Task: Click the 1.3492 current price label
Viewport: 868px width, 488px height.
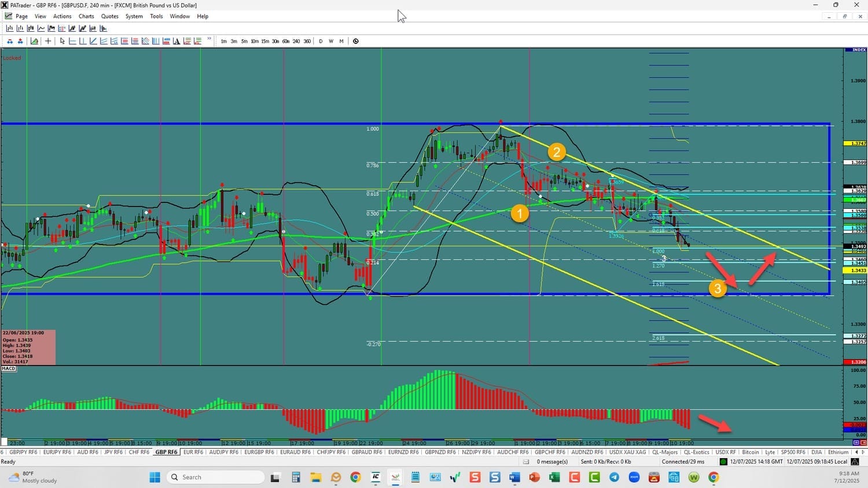Action: point(855,246)
